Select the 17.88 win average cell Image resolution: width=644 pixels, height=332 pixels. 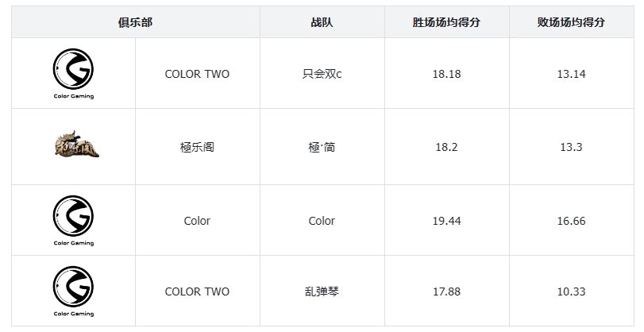tap(447, 291)
